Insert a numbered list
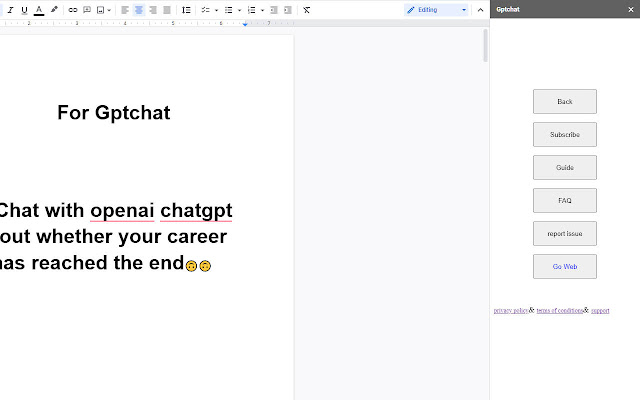The width and height of the screenshot is (640, 400). [x=251, y=10]
